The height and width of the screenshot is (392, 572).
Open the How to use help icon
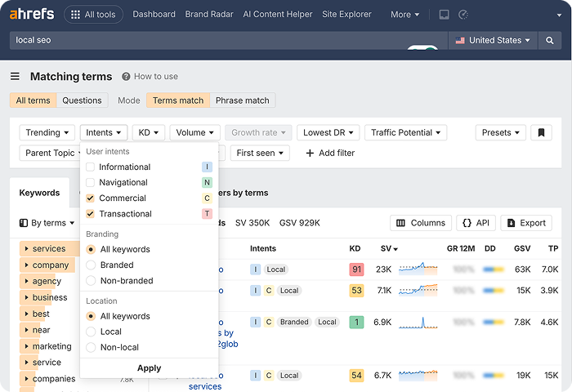pos(127,77)
